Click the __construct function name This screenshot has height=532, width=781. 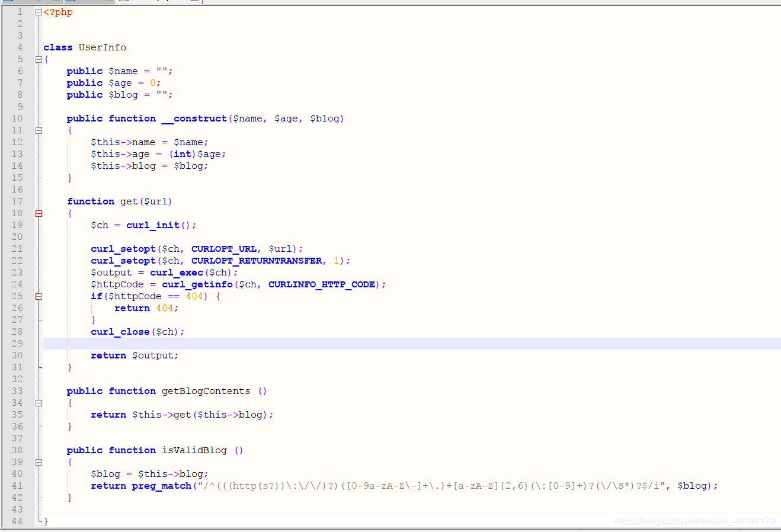[194, 118]
